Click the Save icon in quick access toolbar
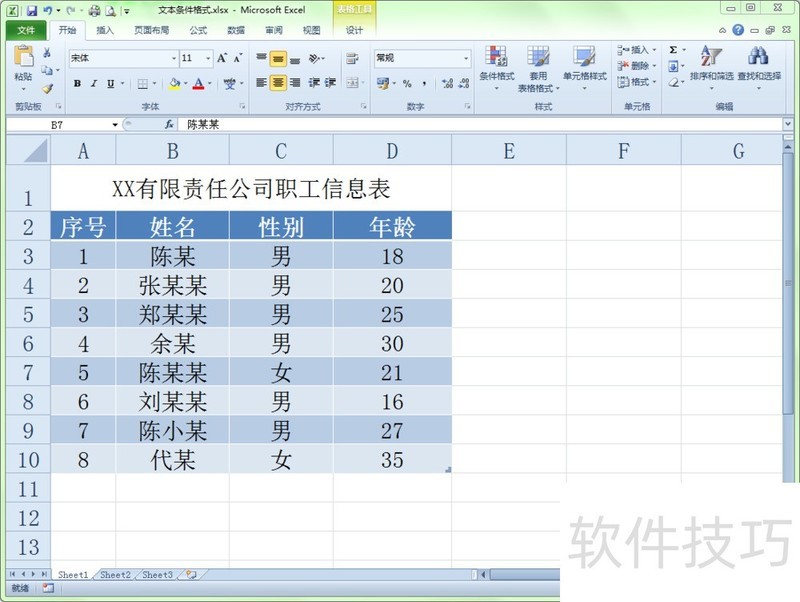Image resolution: width=800 pixels, height=602 pixels. (x=32, y=10)
